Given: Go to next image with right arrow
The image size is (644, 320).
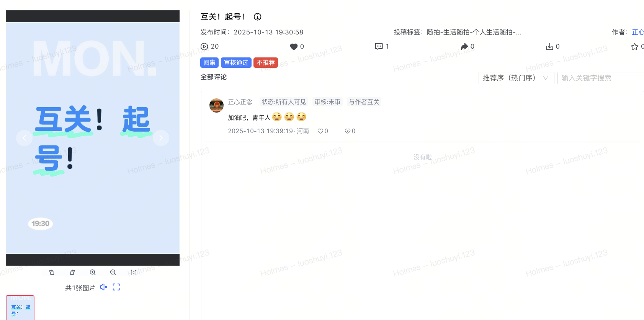Looking at the screenshot, I should (161, 138).
